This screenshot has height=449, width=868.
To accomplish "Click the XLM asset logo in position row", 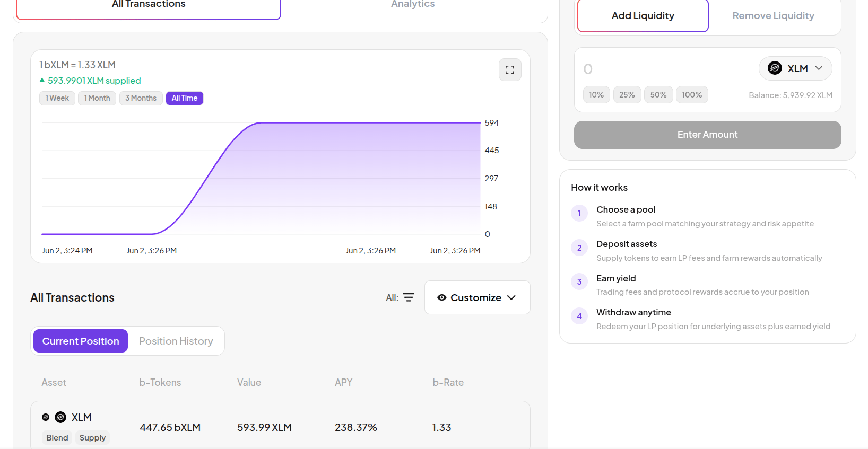I will (61, 417).
